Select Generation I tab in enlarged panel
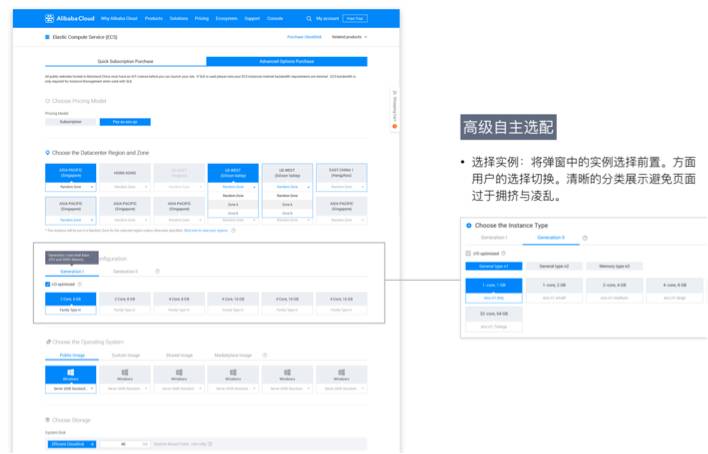Screen dimensions: 708x454 coord(494,238)
